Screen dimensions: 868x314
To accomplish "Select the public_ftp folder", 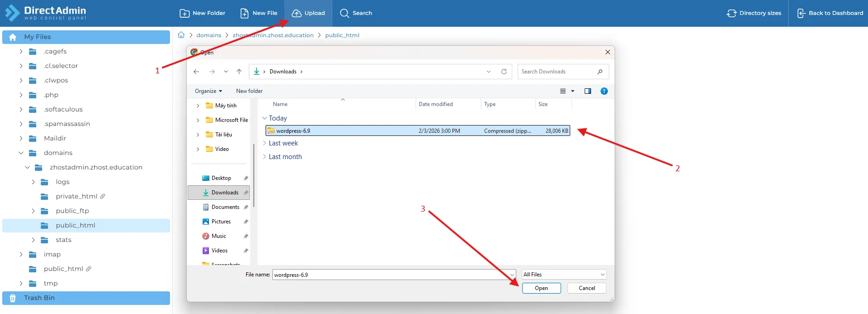I will click(x=73, y=211).
